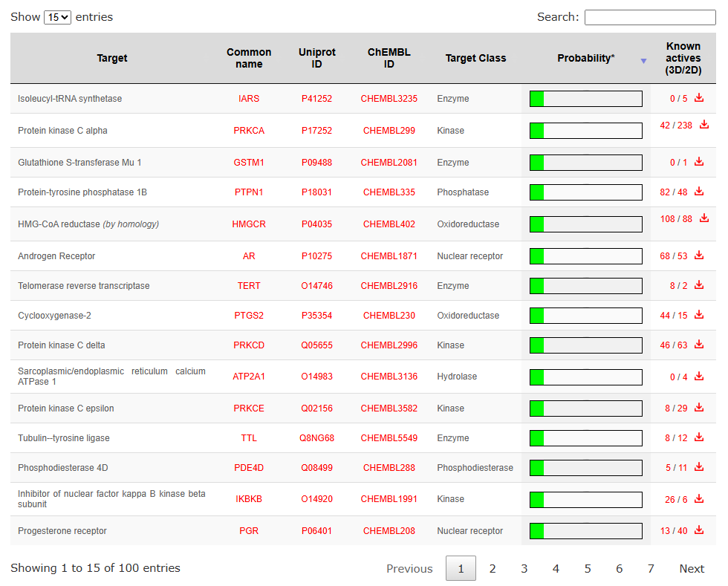This screenshot has width=728, height=586.
Task: Sort by Target Class column header
Action: tap(475, 58)
